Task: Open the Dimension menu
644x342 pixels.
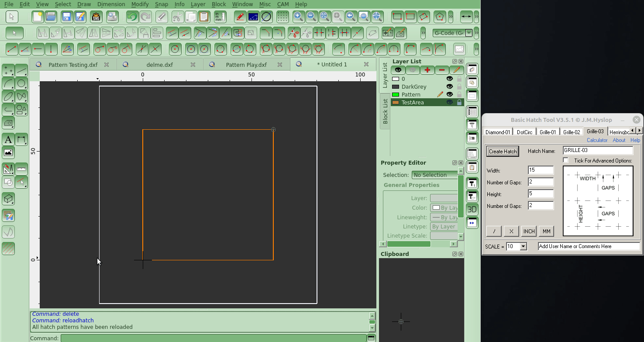Action: click(111, 4)
